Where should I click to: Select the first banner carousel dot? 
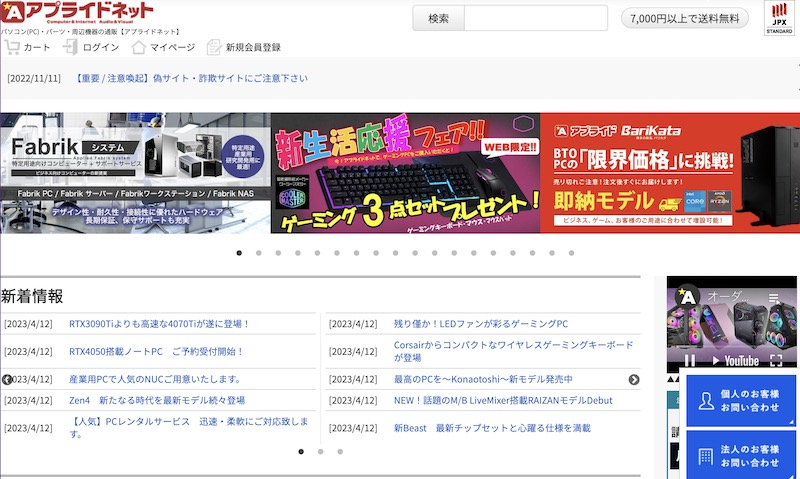click(239, 253)
